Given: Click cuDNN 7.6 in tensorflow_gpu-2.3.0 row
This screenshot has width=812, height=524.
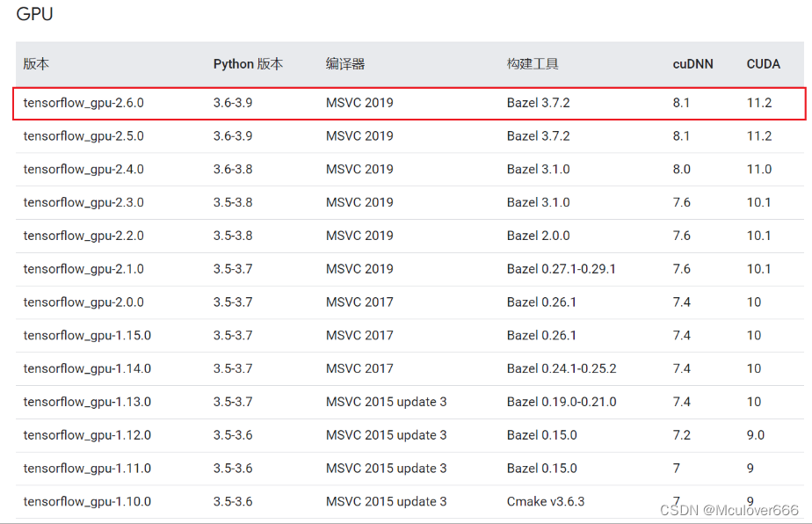Looking at the screenshot, I should [x=682, y=202].
